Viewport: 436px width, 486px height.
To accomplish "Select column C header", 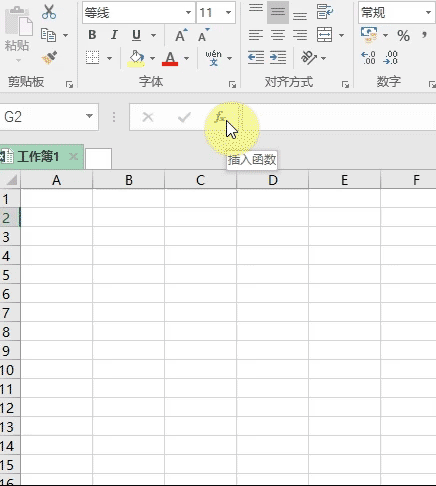I will 200,180.
